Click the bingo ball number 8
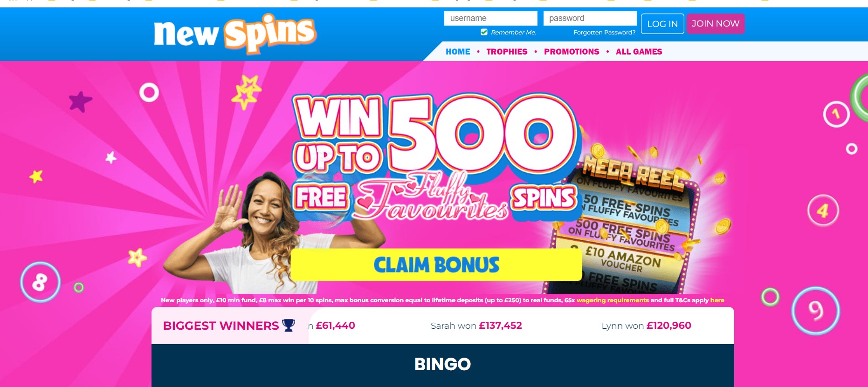868x387 pixels. pos(41,282)
